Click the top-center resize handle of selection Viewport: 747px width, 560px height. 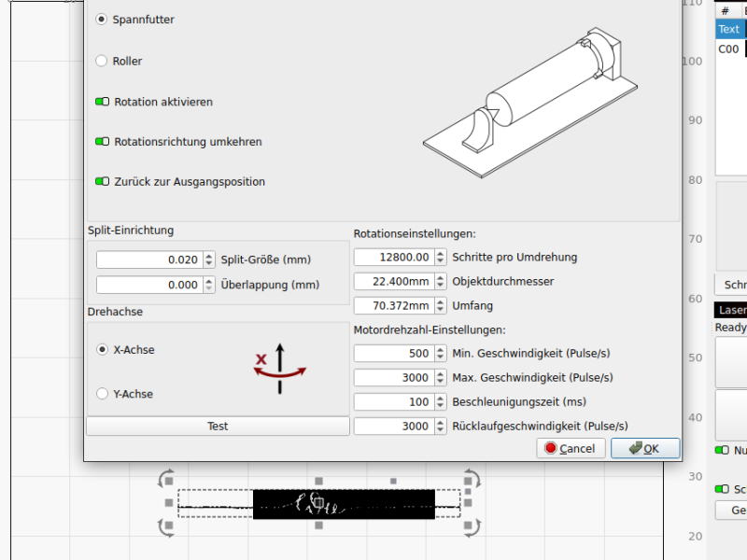319,481
